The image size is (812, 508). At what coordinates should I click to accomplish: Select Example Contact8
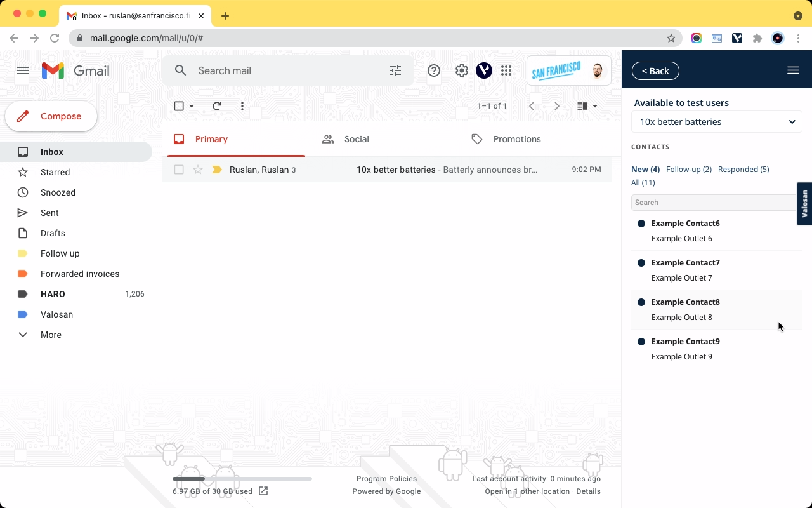coord(717,309)
